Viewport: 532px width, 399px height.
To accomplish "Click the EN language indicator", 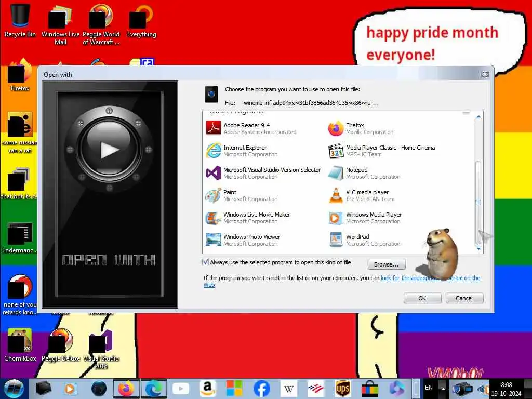I will click(429, 388).
